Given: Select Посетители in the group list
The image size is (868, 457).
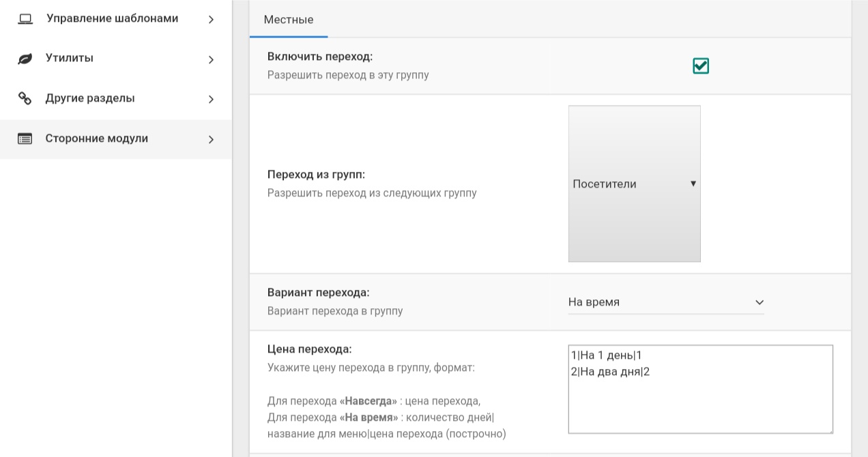Looking at the screenshot, I should pos(605,184).
